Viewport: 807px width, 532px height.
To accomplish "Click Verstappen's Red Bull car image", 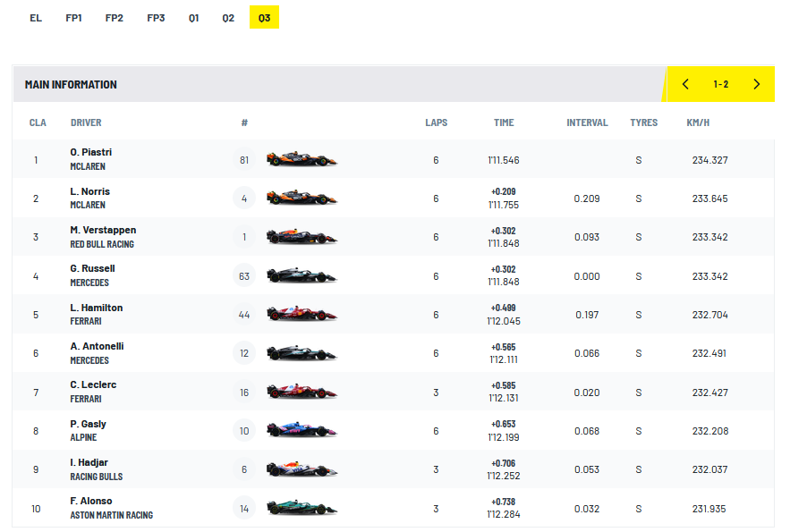I will (x=302, y=237).
